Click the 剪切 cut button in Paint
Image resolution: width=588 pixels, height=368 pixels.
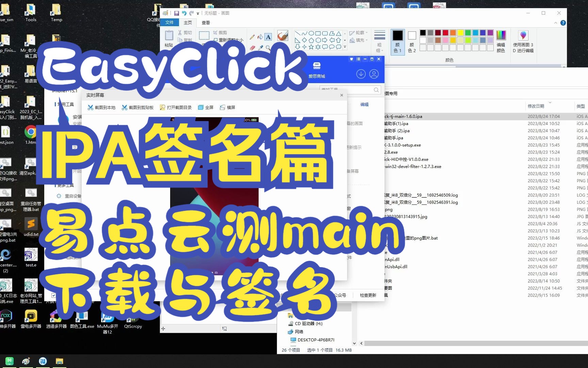tap(185, 33)
